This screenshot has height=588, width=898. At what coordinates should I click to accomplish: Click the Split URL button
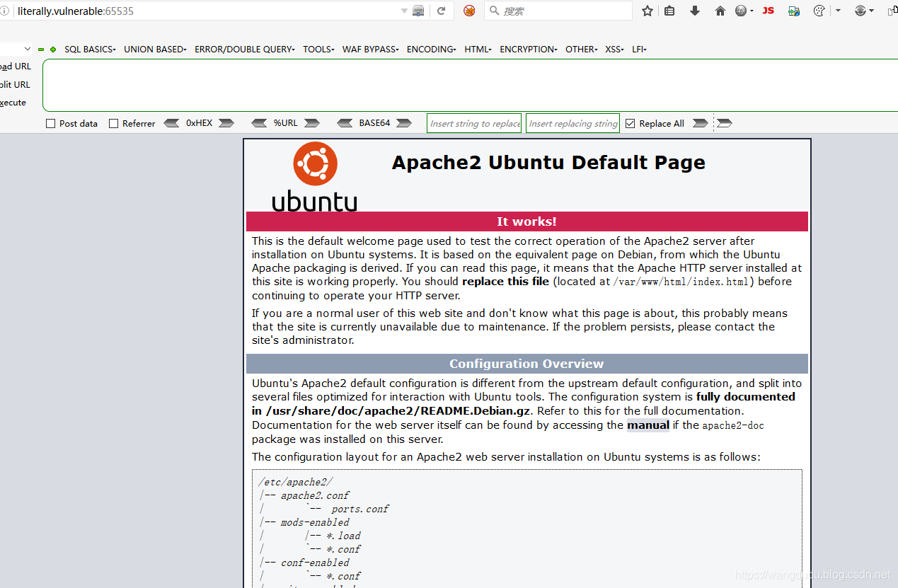15,85
